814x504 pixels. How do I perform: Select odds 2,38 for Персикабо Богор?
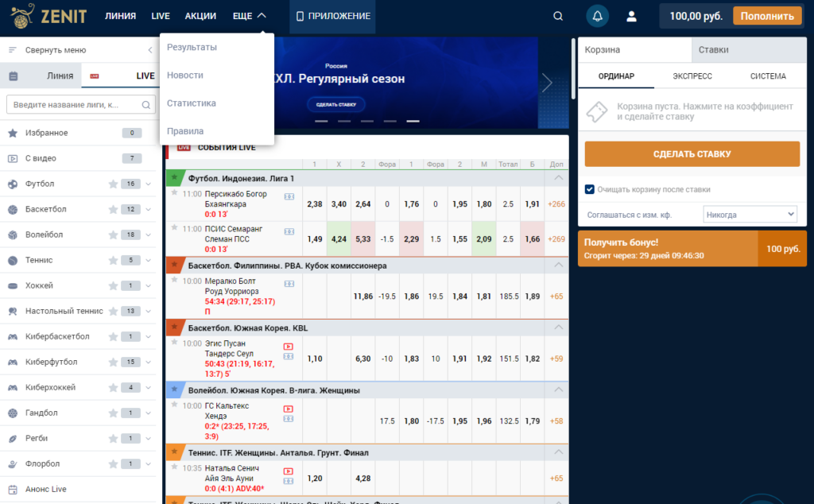315,204
